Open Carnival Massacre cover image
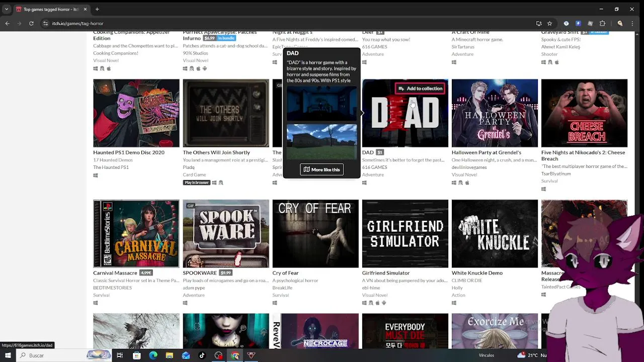Image resolution: width=644 pixels, height=362 pixels. click(x=136, y=234)
